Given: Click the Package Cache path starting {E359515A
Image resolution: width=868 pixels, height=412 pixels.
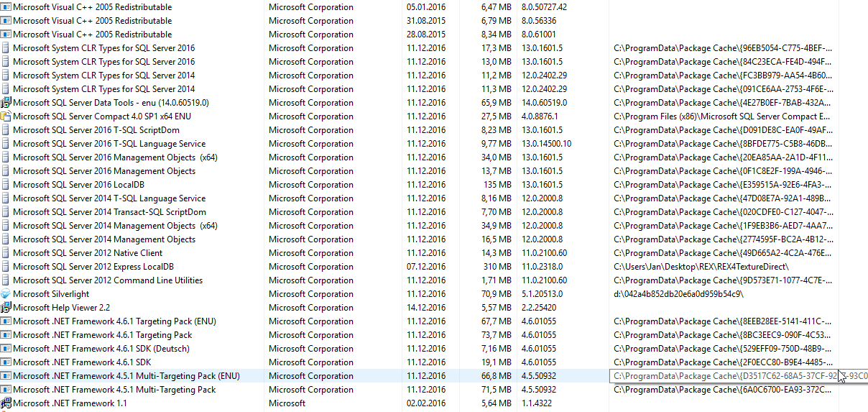Looking at the screenshot, I should (x=724, y=185).
